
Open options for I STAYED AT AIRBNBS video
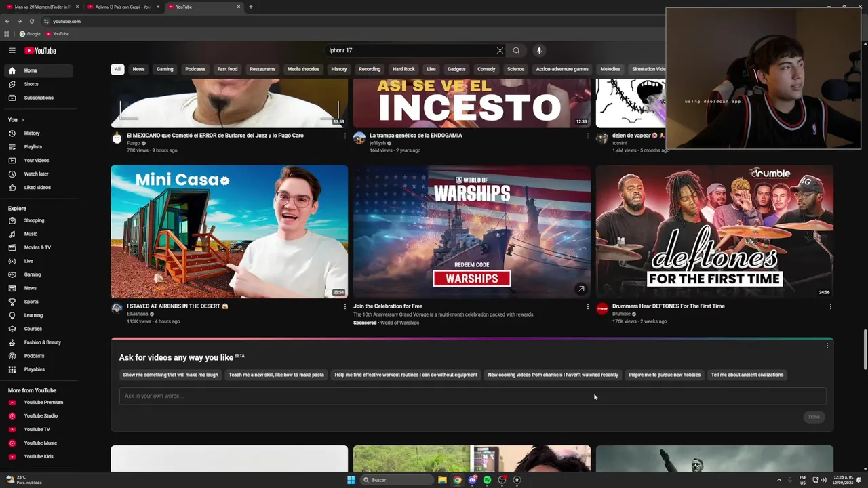pyautogui.click(x=344, y=306)
